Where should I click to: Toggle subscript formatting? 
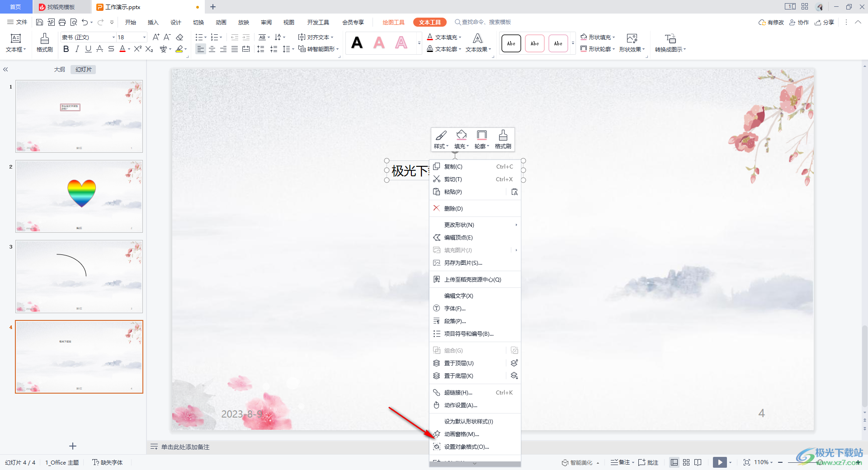pos(149,49)
